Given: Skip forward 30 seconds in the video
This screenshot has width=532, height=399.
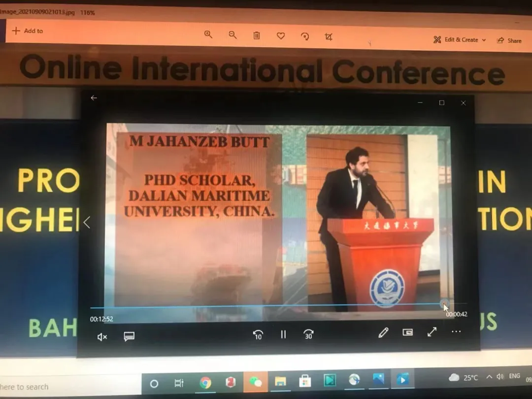Looking at the screenshot, I should tap(308, 334).
